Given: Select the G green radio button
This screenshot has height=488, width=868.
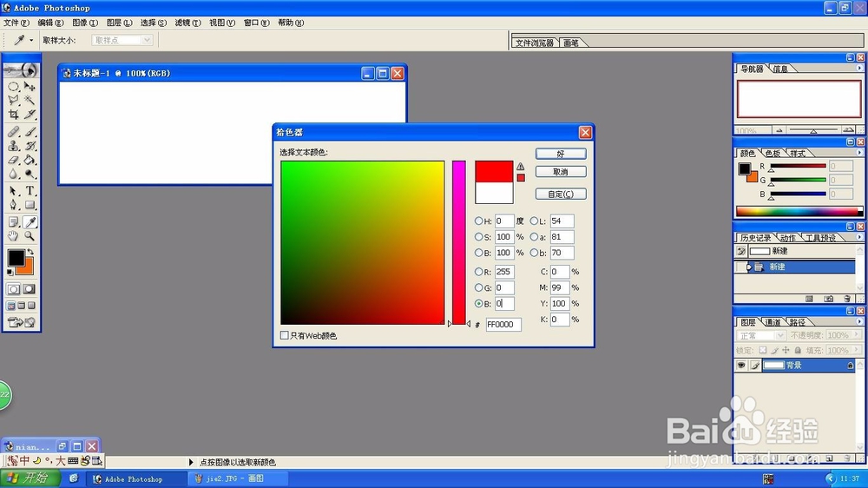Looking at the screenshot, I should click(478, 287).
